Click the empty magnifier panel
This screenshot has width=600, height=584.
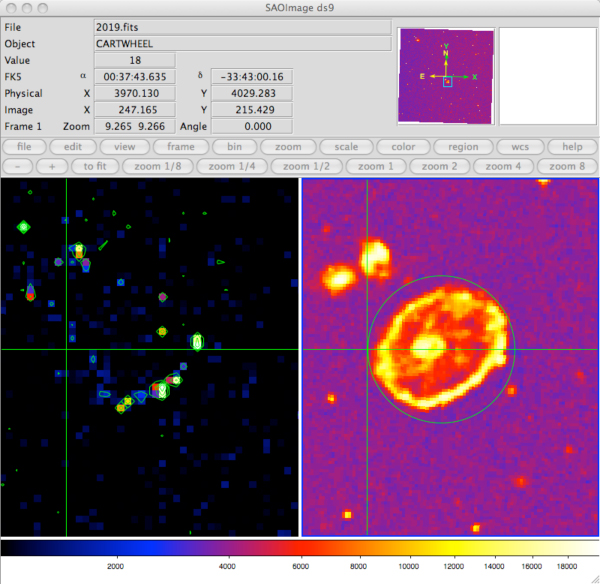548,76
